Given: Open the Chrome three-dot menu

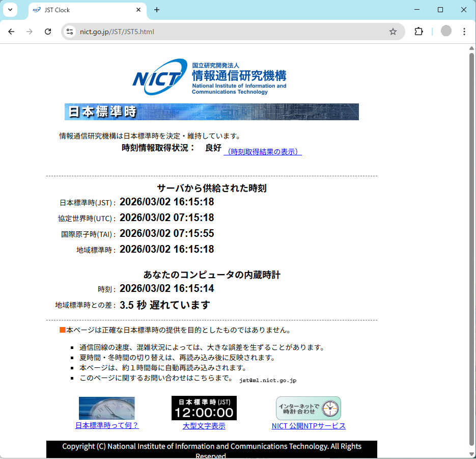Looking at the screenshot, I should (x=464, y=32).
